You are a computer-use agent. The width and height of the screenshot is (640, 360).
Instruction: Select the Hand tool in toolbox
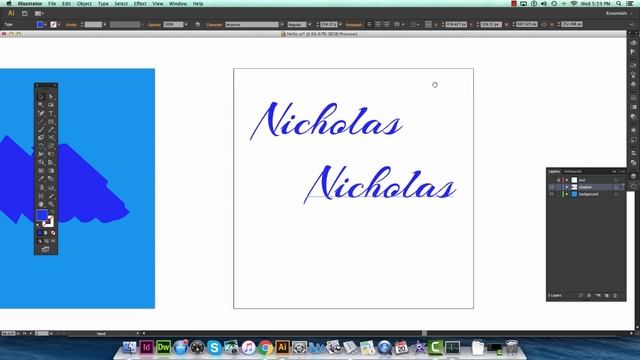pos(41,204)
